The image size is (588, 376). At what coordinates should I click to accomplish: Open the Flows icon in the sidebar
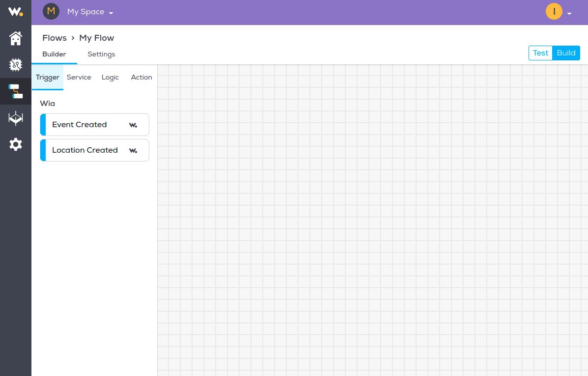[x=15, y=91]
